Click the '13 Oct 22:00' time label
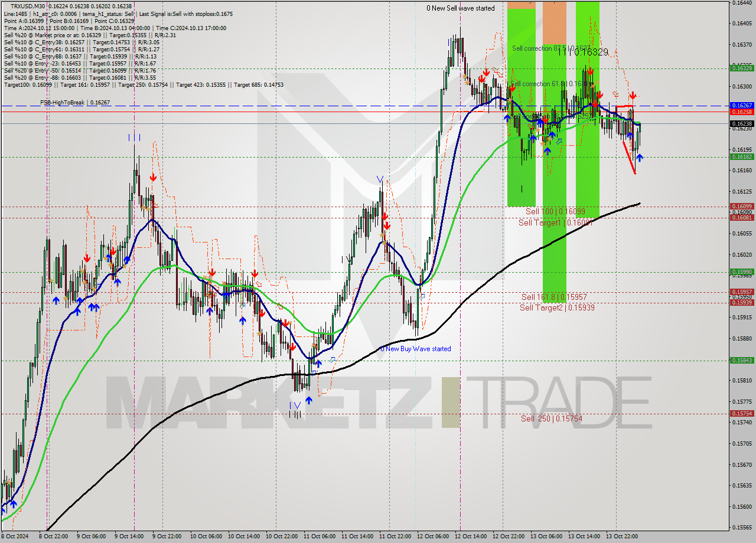 coord(622,537)
